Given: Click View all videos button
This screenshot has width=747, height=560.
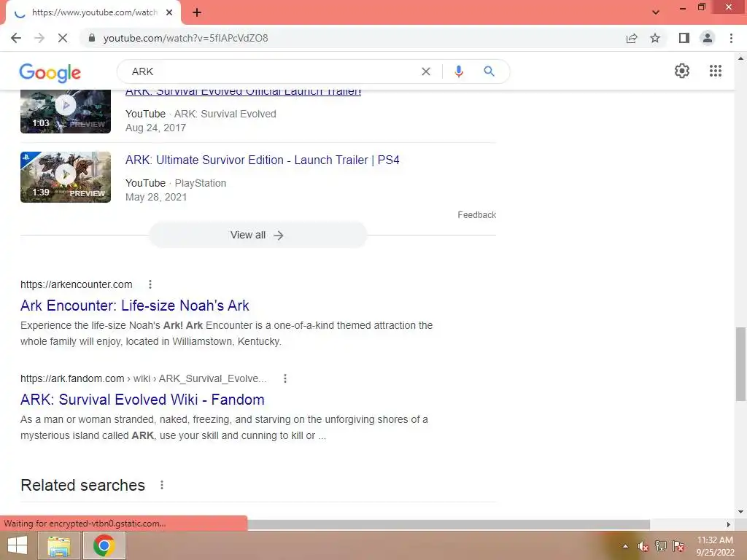Looking at the screenshot, I should pos(258,236).
